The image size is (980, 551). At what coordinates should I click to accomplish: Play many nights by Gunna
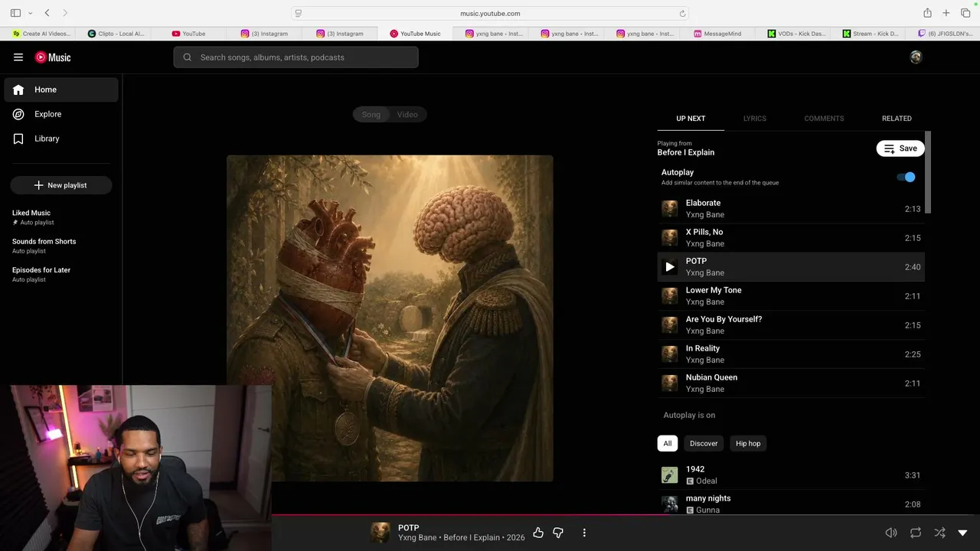[x=791, y=503]
